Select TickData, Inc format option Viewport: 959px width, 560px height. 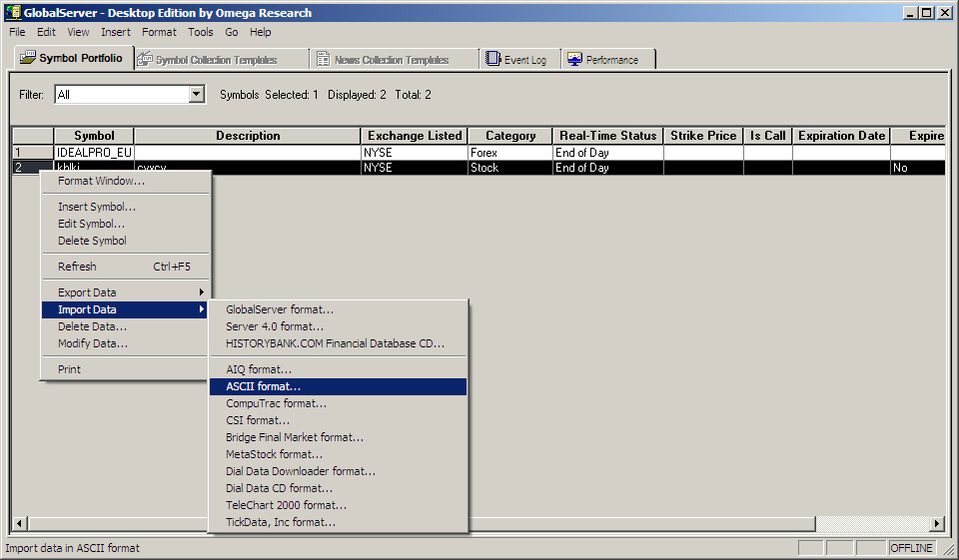click(x=339, y=523)
